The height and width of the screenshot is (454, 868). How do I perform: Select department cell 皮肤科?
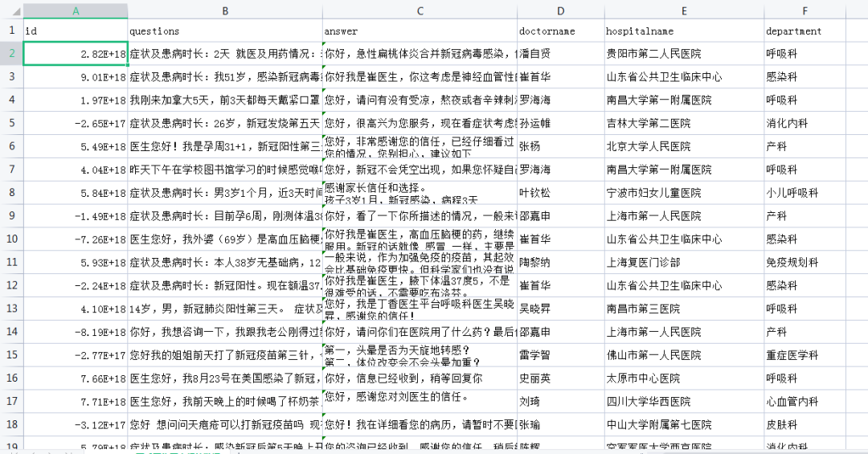pos(805,424)
